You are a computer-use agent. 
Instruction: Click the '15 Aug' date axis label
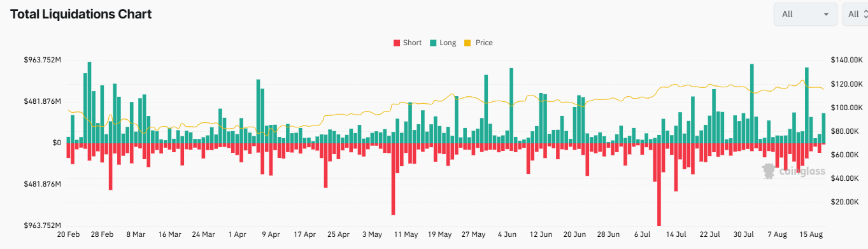pyautogui.click(x=811, y=234)
